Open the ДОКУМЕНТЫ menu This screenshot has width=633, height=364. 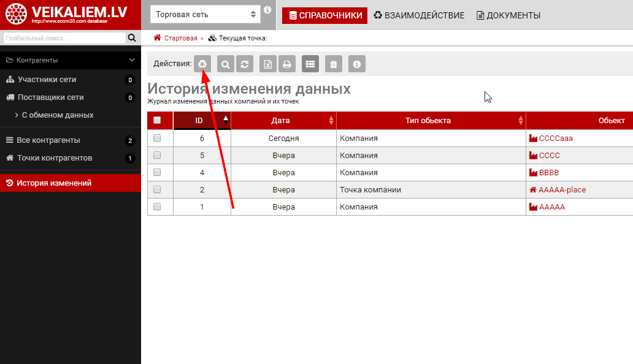(508, 15)
